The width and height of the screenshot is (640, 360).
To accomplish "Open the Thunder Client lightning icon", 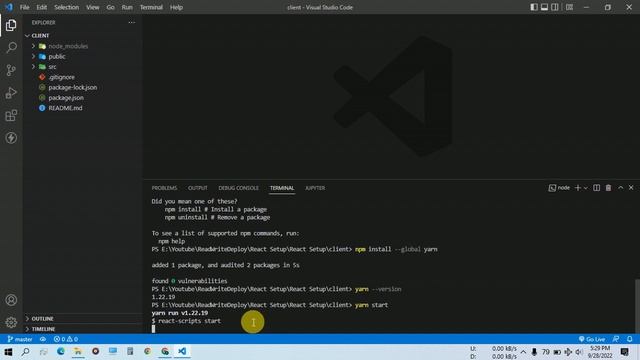I will point(11,138).
